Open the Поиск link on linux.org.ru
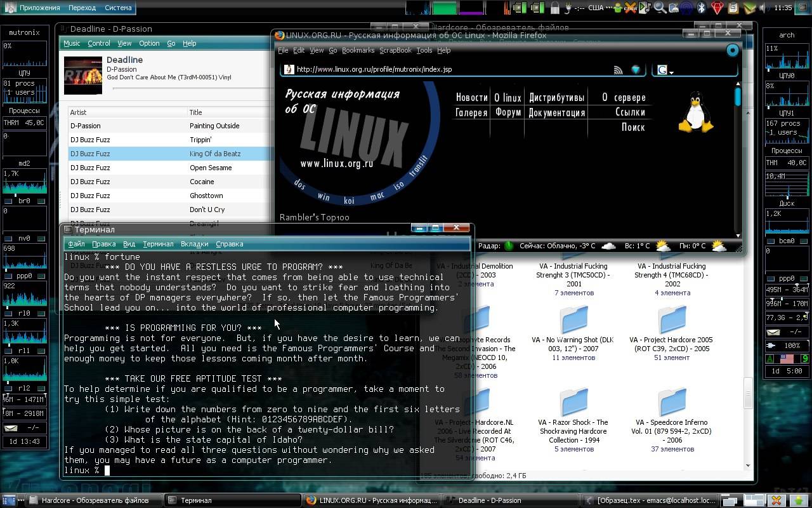This screenshot has height=508, width=812. coord(633,127)
